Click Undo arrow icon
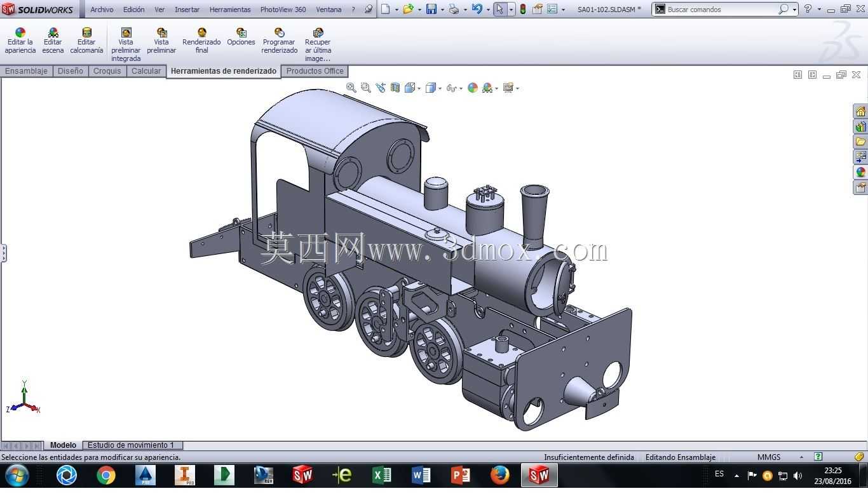The image size is (868, 498). pos(477,9)
